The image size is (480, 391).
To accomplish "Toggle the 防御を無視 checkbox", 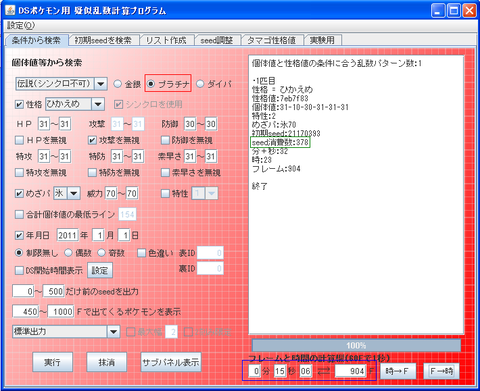I will click(165, 140).
